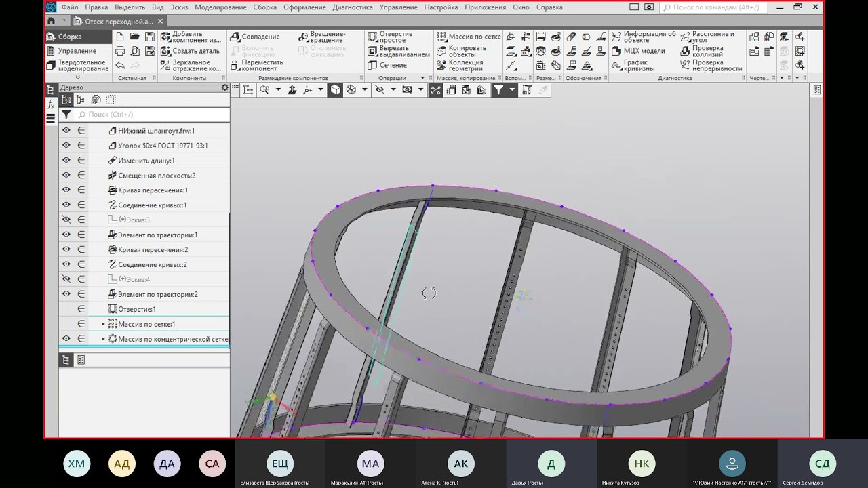Hide Кривая пересечения:1 via eye
Image resolution: width=868 pixels, height=488 pixels.
66,190
